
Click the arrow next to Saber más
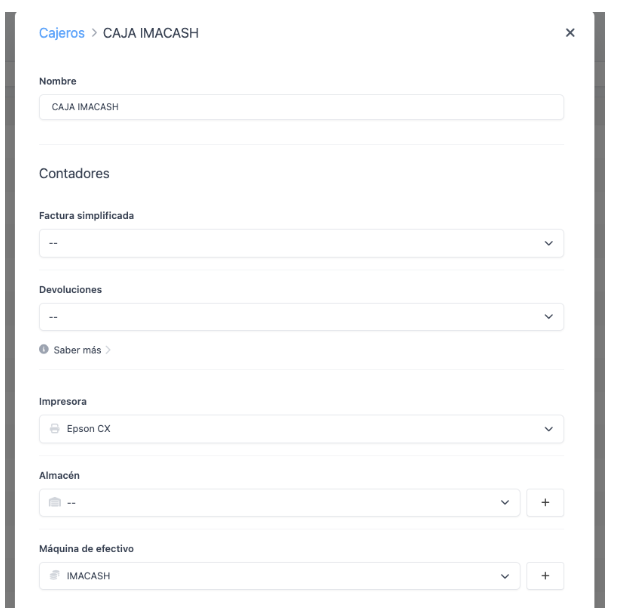(109, 351)
